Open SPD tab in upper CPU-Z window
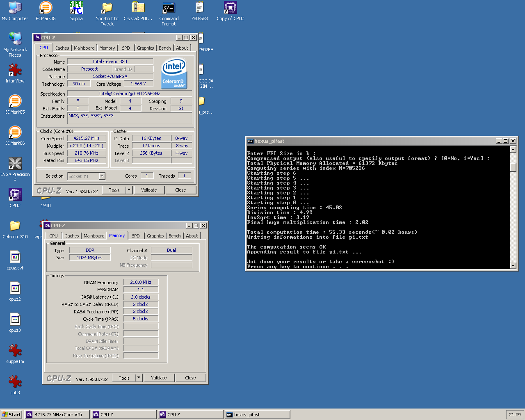Image resolution: width=525 pixels, height=420 pixels. coord(126,48)
